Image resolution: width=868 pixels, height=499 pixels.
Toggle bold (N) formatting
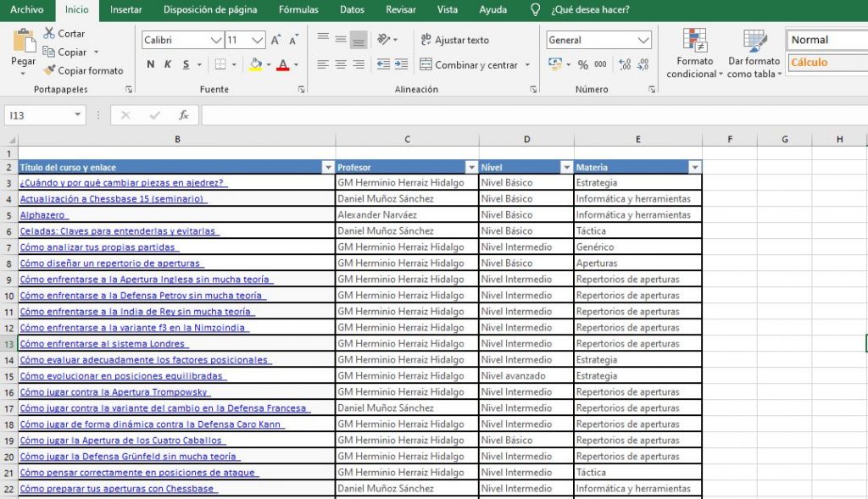[x=151, y=64]
